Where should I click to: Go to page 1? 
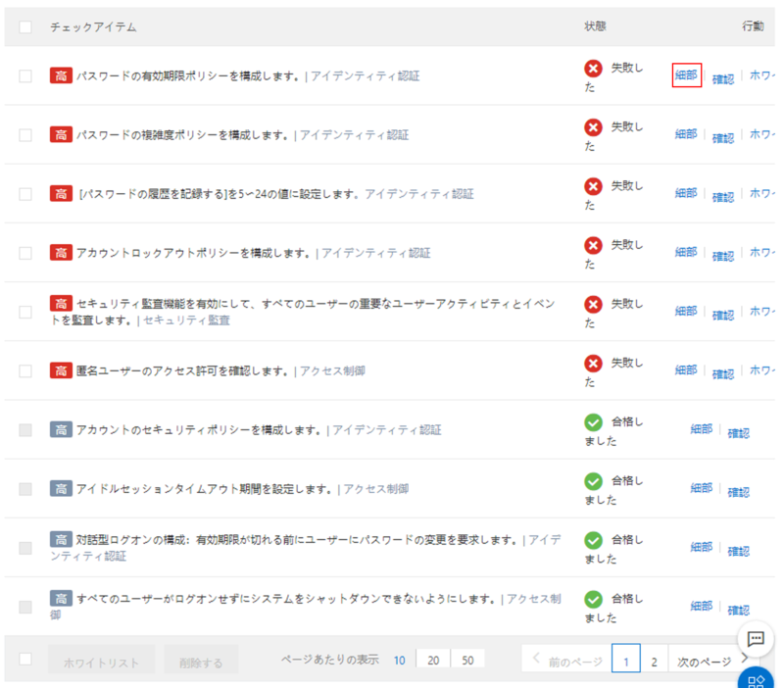pyautogui.click(x=626, y=659)
